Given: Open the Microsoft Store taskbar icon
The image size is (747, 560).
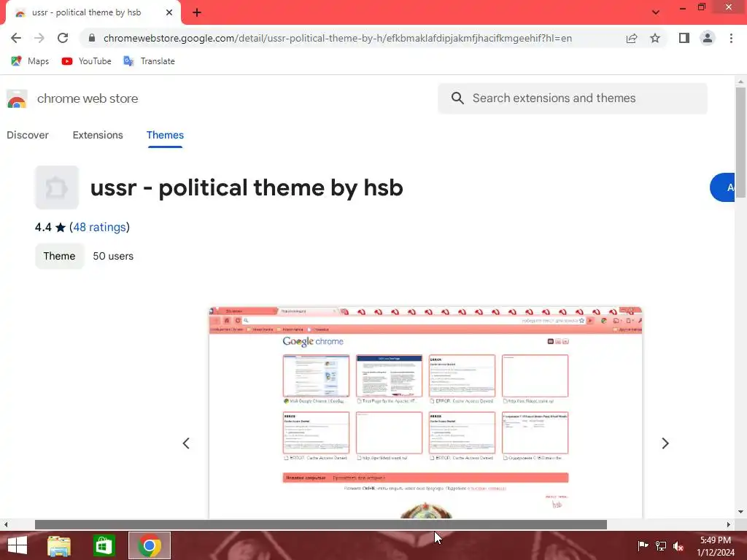Looking at the screenshot, I should click(104, 545).
